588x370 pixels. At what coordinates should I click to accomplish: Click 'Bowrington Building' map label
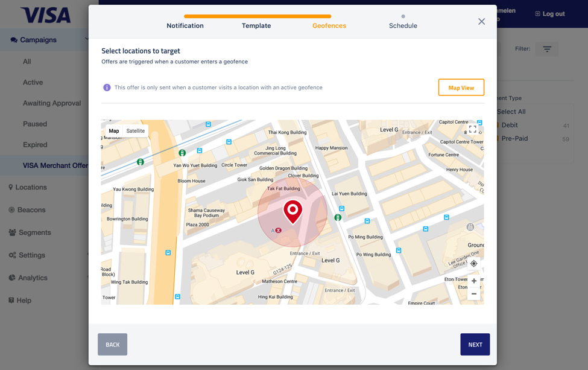[x=127, y=218]
